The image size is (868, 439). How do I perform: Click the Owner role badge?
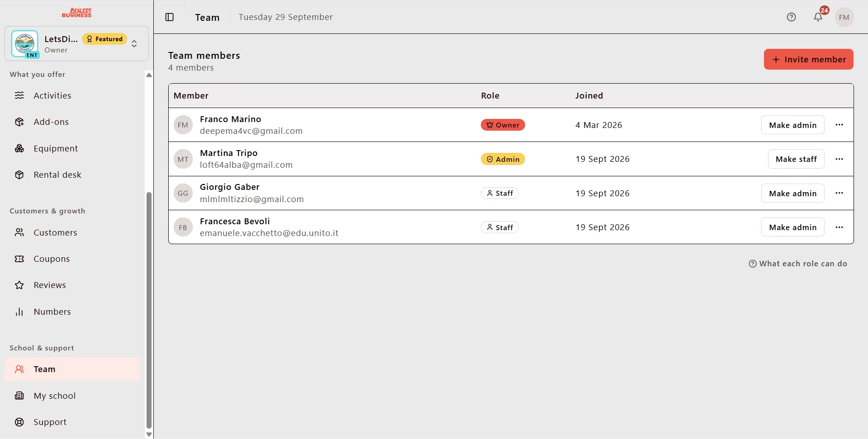503,125
